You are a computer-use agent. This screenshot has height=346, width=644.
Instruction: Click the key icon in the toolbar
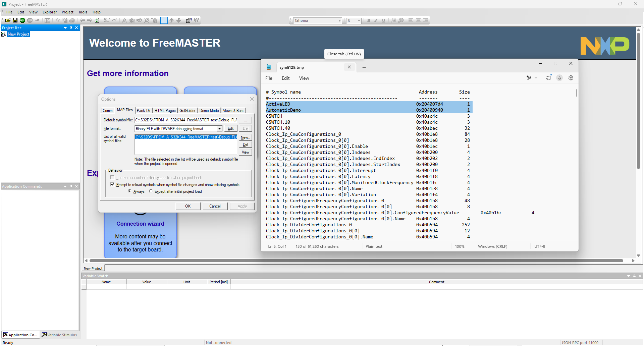(37, 20)
